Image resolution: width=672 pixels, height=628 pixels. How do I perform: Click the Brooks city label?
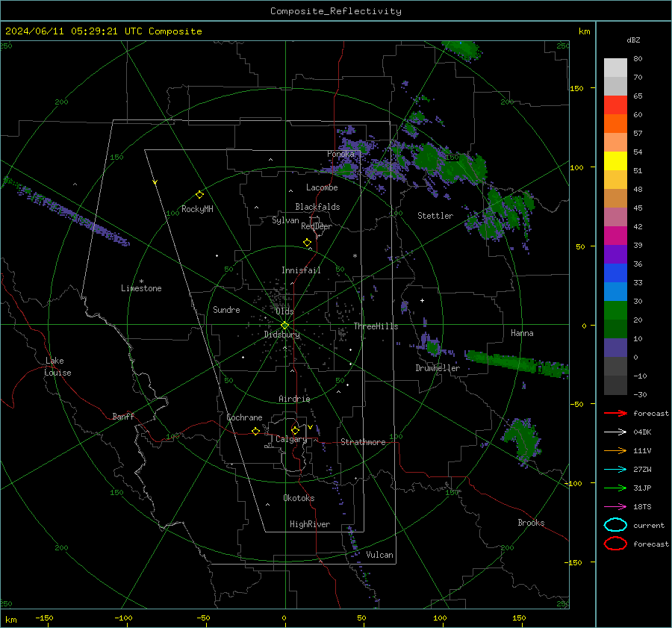[531, 523]
